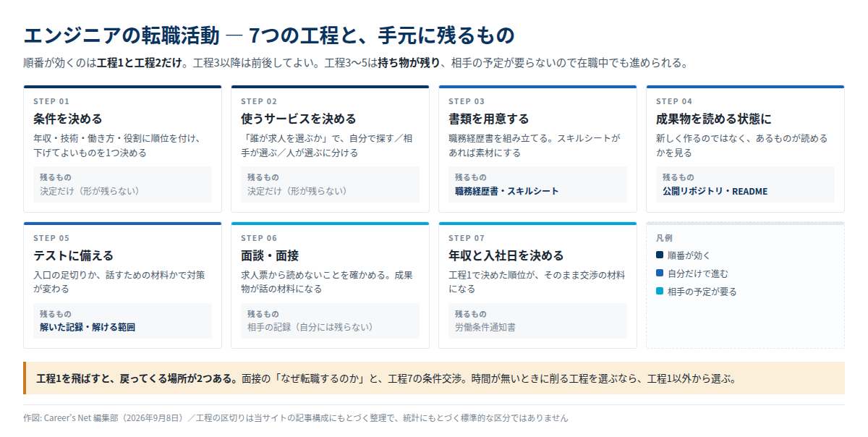Click the text 職務経歴書・スキルシート
Viewport: 868px width, 437px height.
(x=507, y=191)
